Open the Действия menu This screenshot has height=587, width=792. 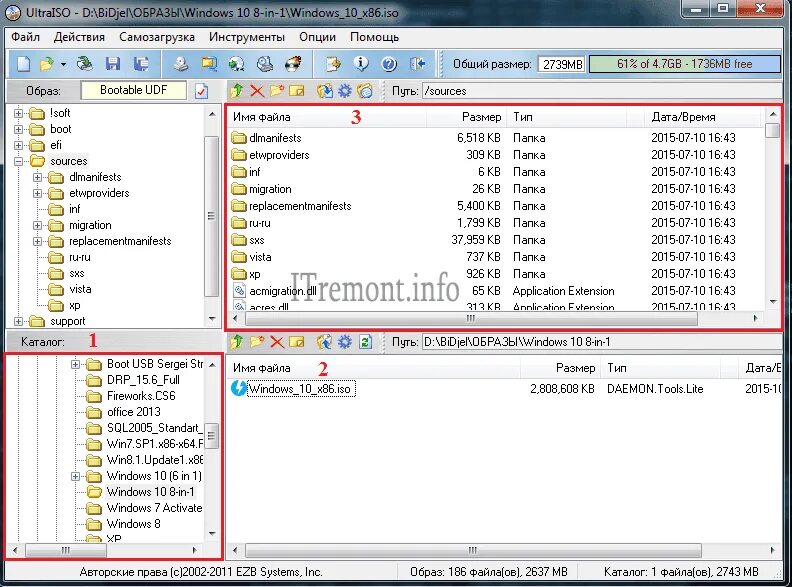click(79, 37)
